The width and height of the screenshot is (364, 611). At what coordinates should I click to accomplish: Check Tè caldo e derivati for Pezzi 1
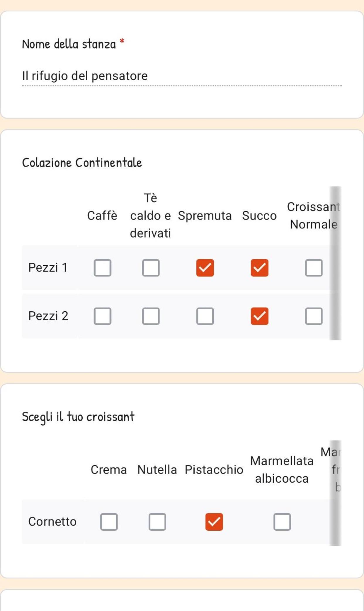pyautogui.click(x=151, y=268)
